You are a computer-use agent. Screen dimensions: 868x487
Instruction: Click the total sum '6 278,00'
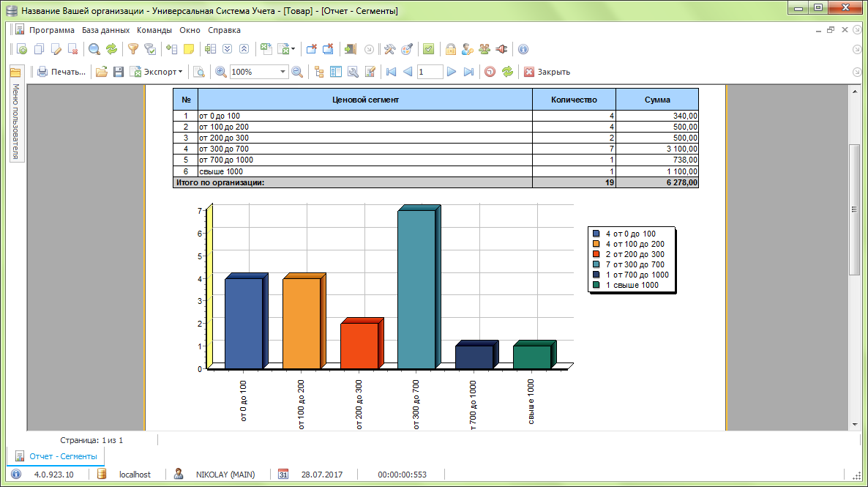coord(682,182)
